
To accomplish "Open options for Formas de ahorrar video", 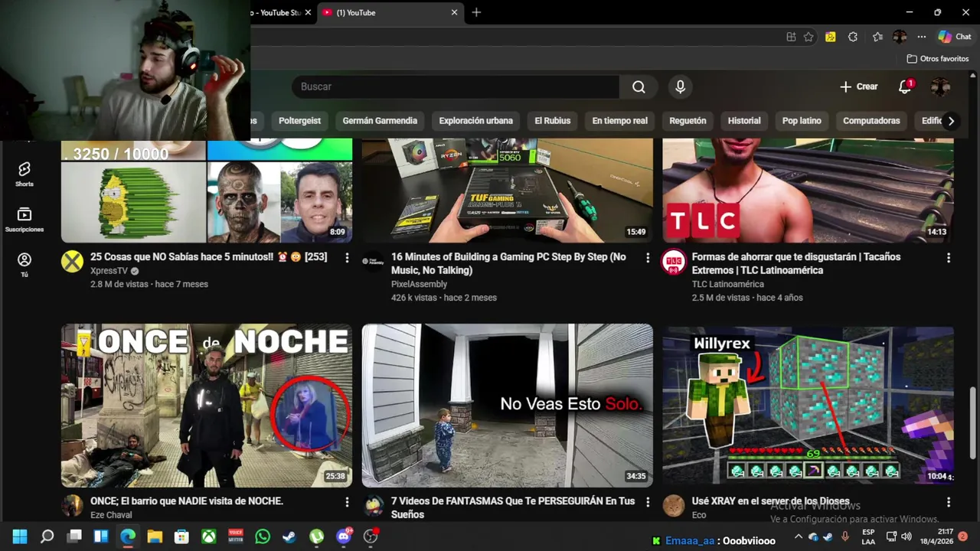I will pos(949,258).
